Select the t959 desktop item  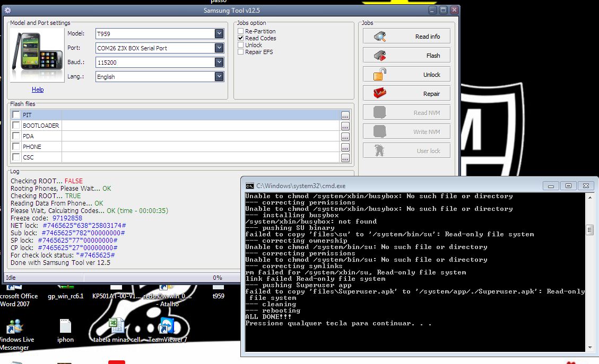[x=218, y=292]
